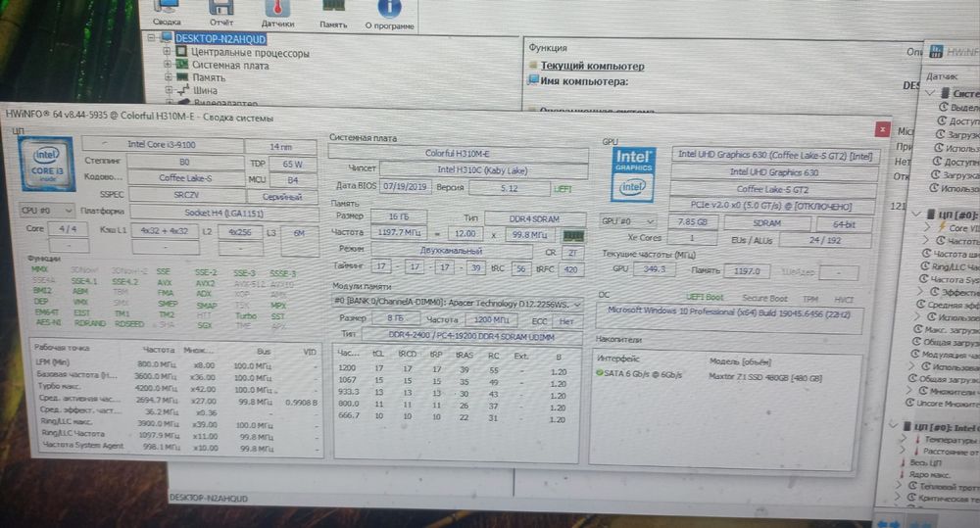Open Датчики sensors from the toolbar
The height and width of the screenshot is (528, 980).
pos(277,14)
